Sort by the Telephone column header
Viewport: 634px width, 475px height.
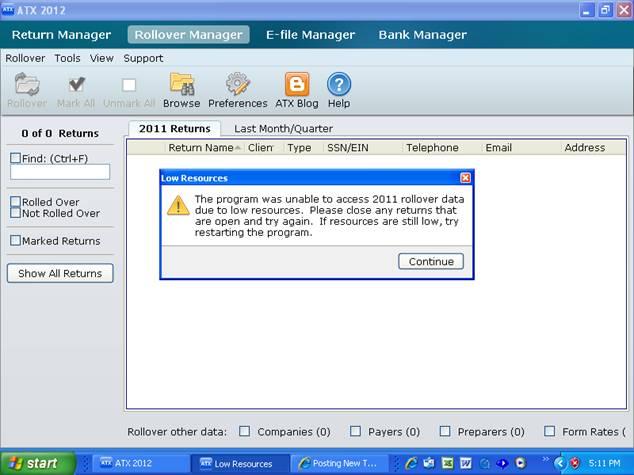[442, 148]
